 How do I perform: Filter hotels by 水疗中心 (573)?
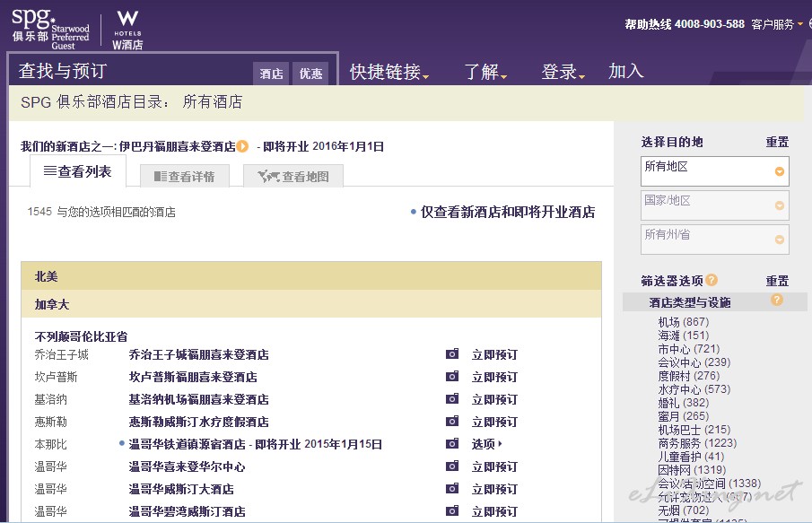click(x=694, y=389)
